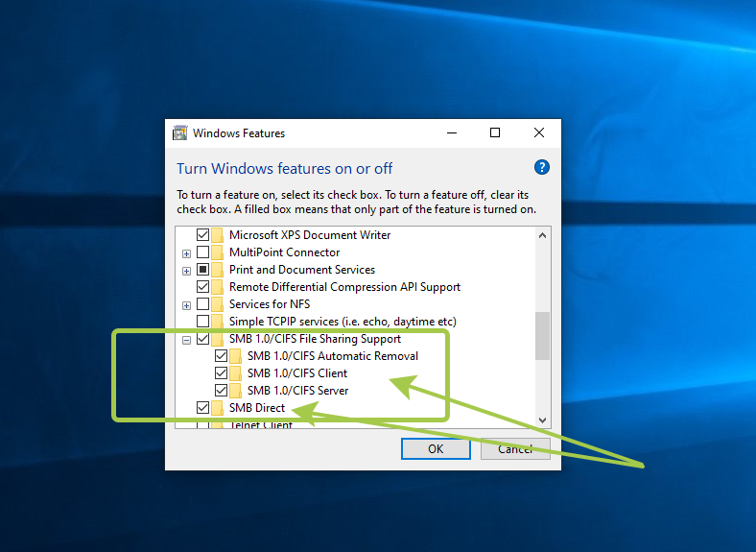This screenshot has height=552, width=756.
Task: Click the Windows Features title bar icon
Action: 179,132
